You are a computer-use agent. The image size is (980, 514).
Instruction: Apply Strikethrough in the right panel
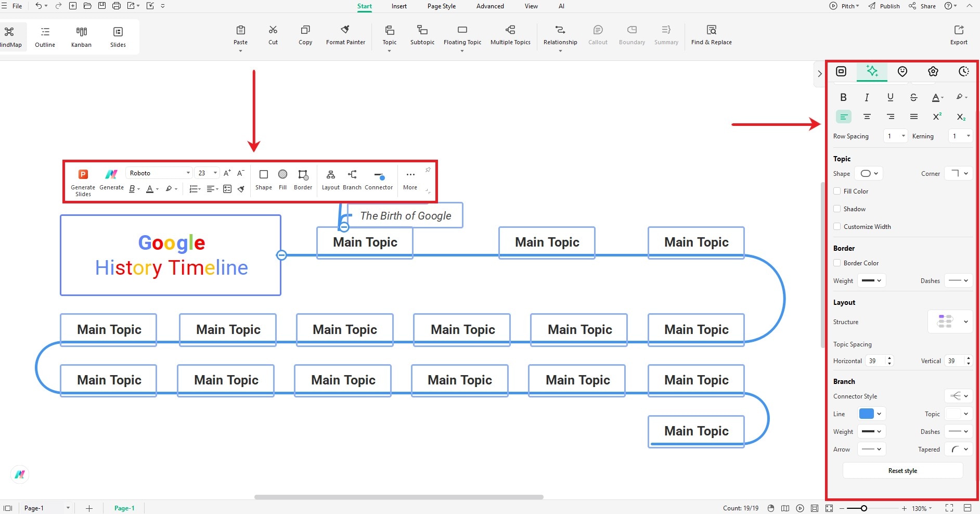914,97
